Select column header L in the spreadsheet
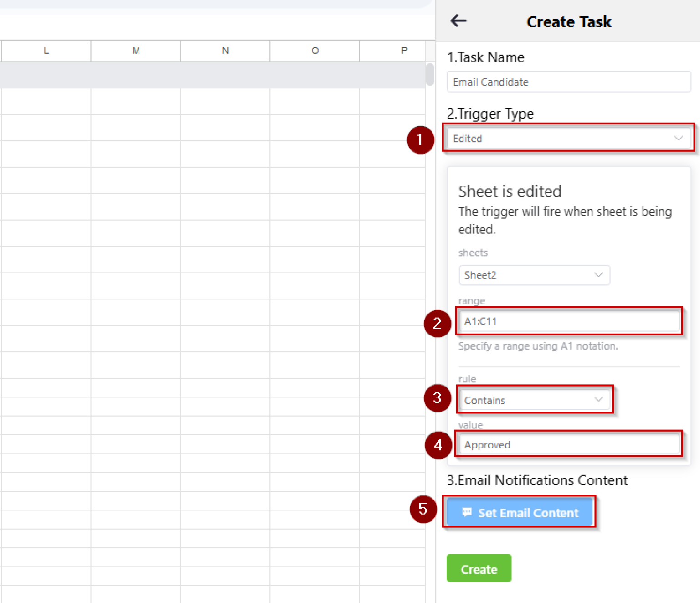Image resolution: width=700 pixels, height=603 pixels. (x=46, y=51)
